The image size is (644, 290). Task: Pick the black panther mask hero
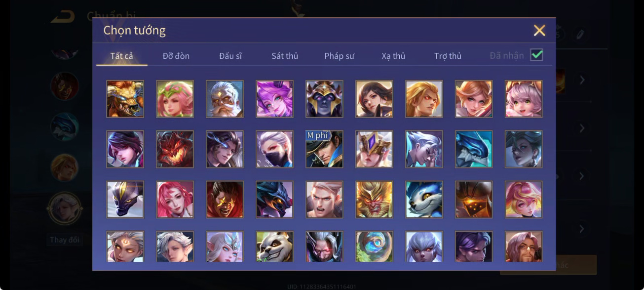(x=125, y=200)
